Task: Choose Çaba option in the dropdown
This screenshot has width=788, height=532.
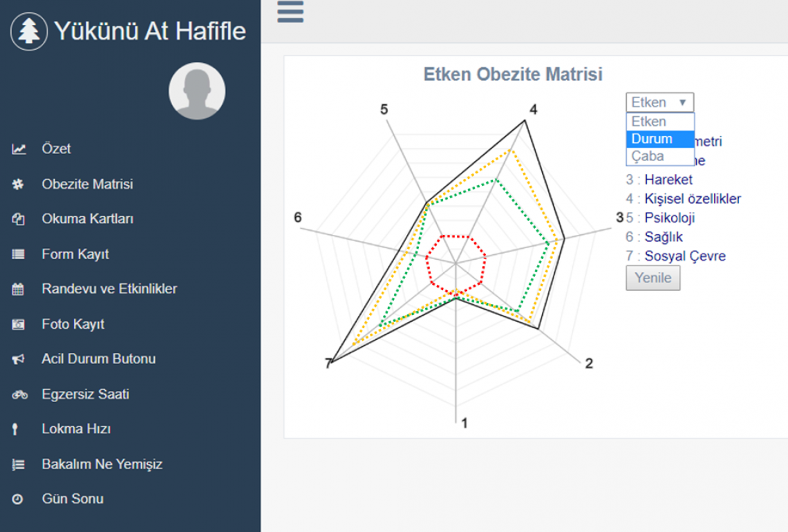Action: 648,156
